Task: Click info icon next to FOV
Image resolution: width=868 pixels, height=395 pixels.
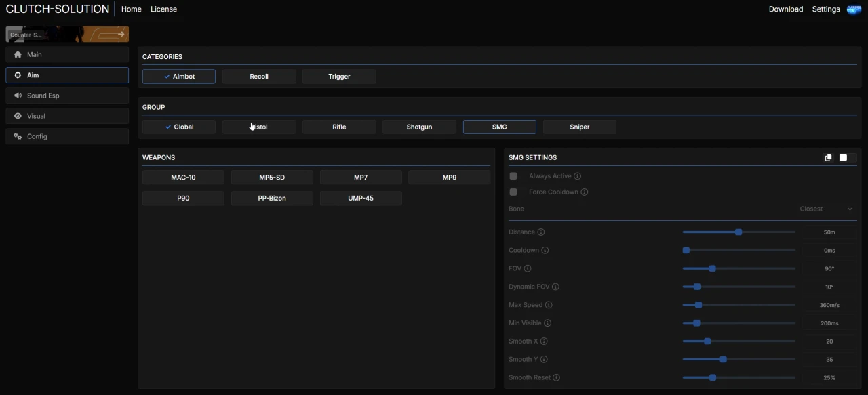Action: coord(528,269)
